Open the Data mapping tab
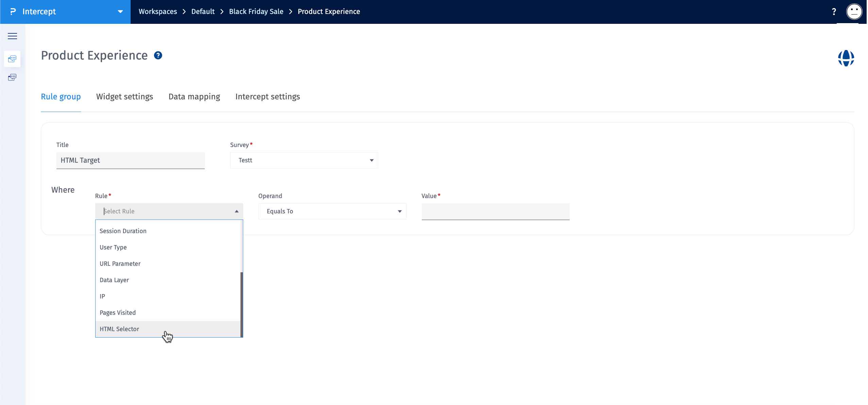Image resolution: width=868 pixels, height=405 pixels. pos(194,97)
